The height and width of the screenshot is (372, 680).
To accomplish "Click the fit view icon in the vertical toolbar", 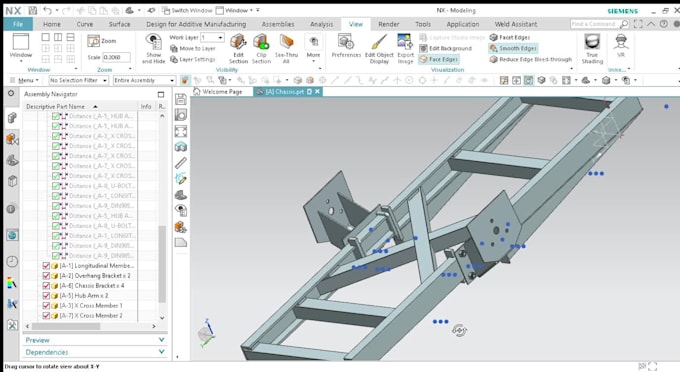I will (181, 131).
